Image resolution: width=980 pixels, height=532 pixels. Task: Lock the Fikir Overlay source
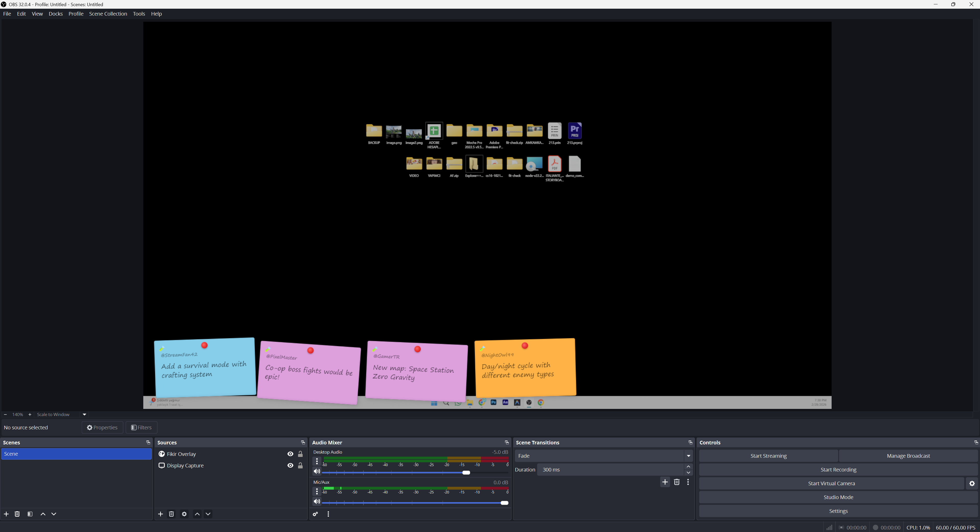pos(301,454)
